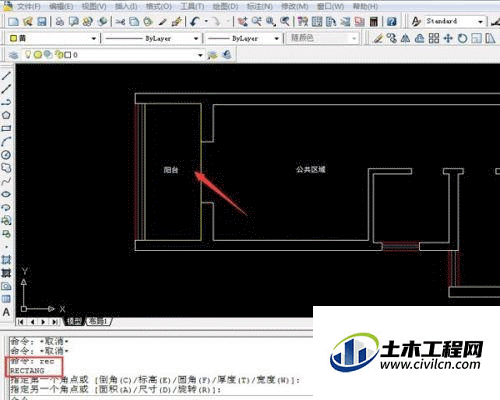500x400 pixels.
Task: Click the Help question mark icon
Action: click(392, 22)
